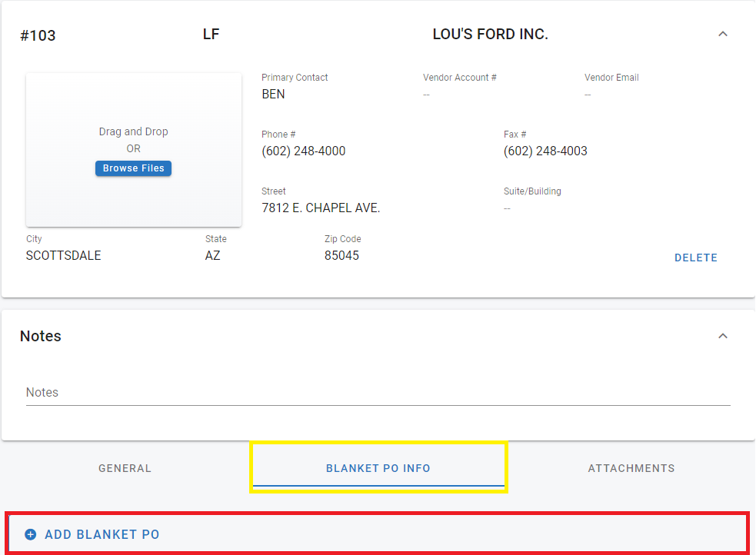Click the empty Vendor Account # field
The width and height of the screenshot is (756, 555).
coord(426,95)
